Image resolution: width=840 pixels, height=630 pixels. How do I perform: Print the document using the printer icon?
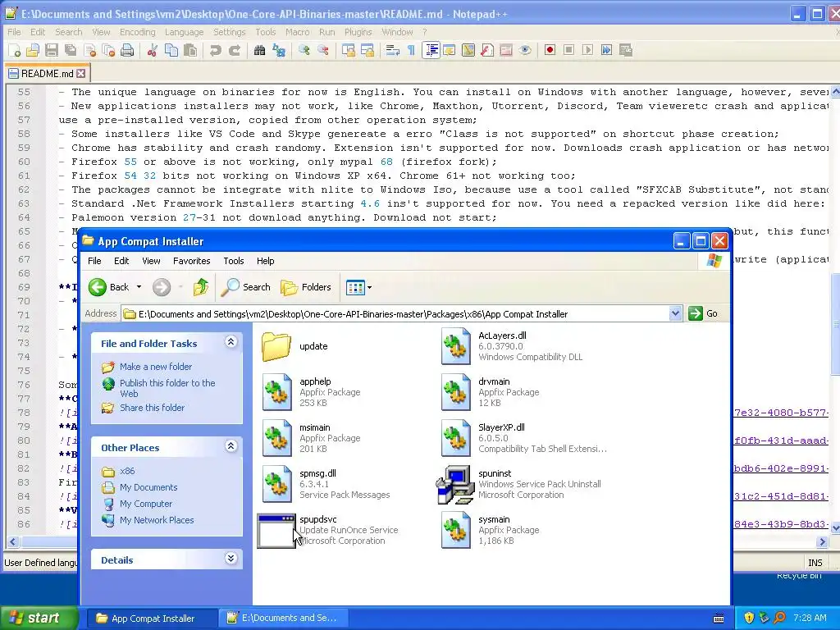pos(127,50)
